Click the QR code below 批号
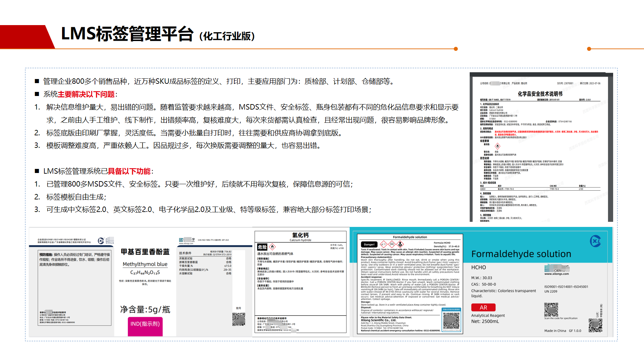644x348 pixels. tap(238, 319)
